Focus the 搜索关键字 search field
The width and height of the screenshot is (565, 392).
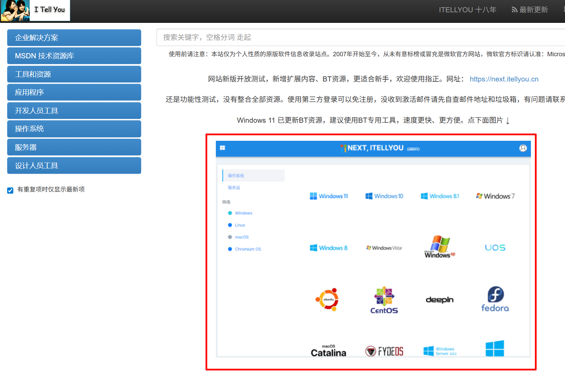[x=360, y=37]
